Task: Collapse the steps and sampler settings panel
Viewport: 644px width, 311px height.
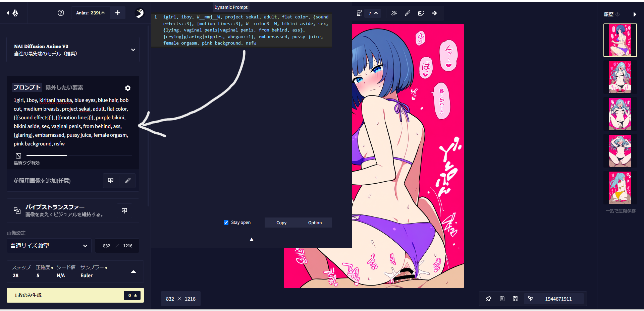Action: (x=133, y=272)
